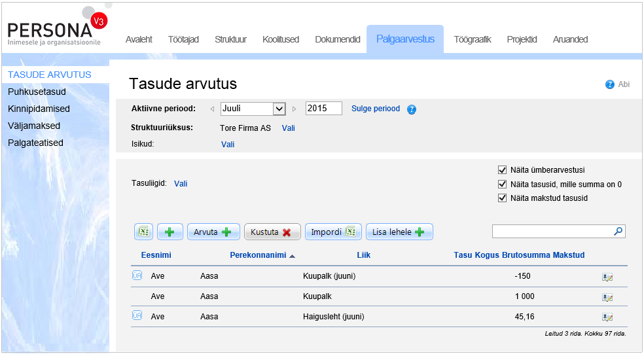This screenshot has width=644, height=354.
Task: Open the Juuli month dropdown
Action: coord(278,109)
